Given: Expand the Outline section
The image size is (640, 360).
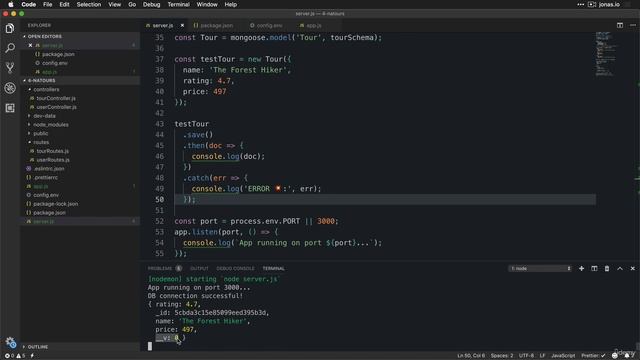Looking at the screenshot, I should (38, 347).
